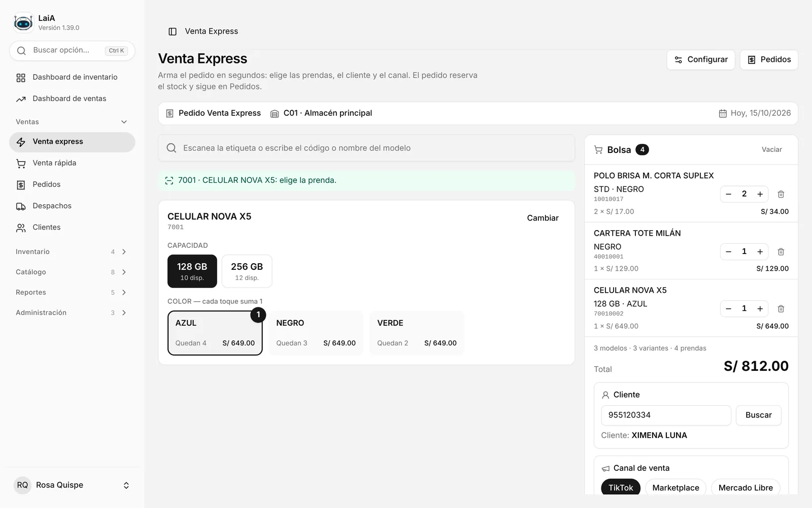Increase CELULAR NOVA X5 bag quantity
The width and height of the screenshot is (812, 508).
[x=760, y=308]
